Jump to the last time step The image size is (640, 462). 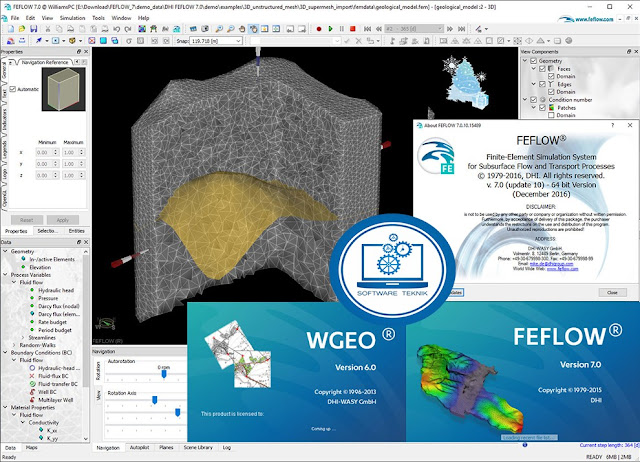pyautogui.click(x=462, y=29)
